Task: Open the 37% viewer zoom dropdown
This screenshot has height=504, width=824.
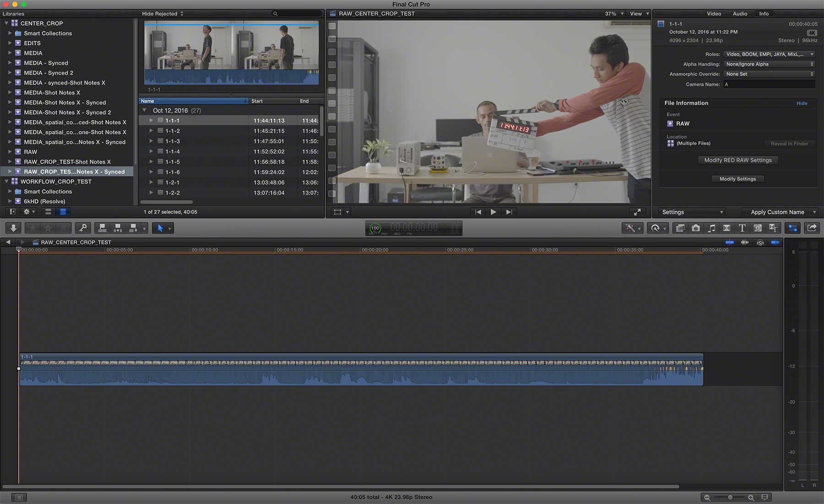Action: [614, 14]
